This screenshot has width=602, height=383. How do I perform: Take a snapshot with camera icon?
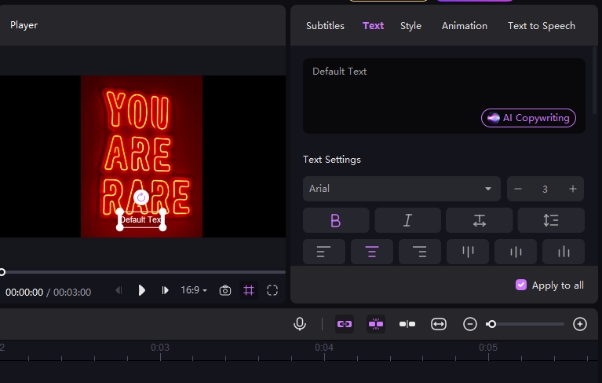pyautogui.click(x=225, y=291)
